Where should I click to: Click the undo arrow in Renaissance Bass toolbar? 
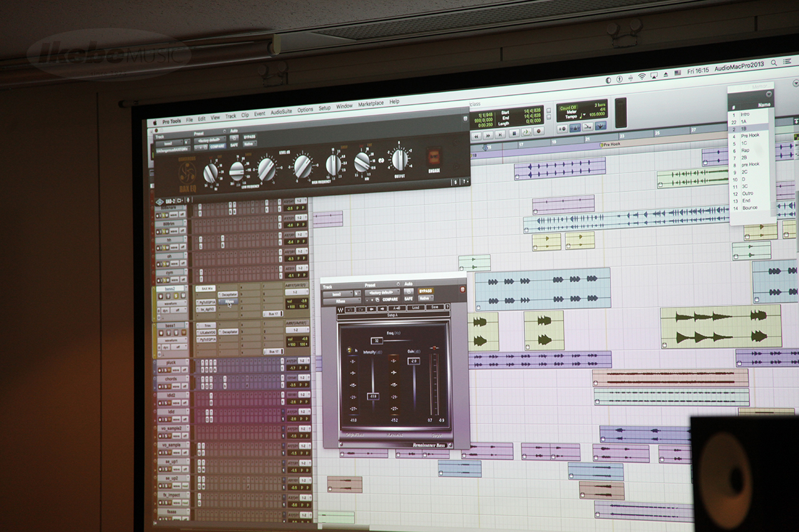click(x=349, y=309)
